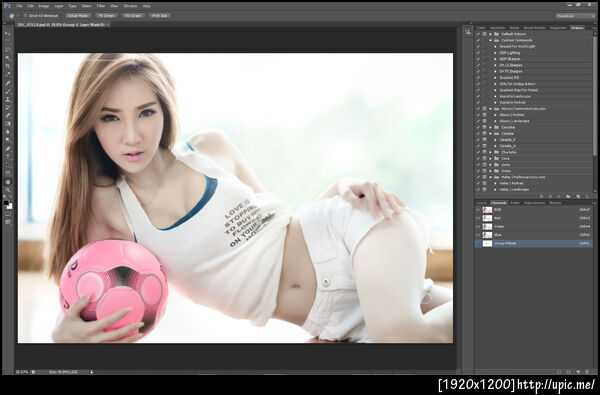Click the background color swatch

(x=10, y=206)
